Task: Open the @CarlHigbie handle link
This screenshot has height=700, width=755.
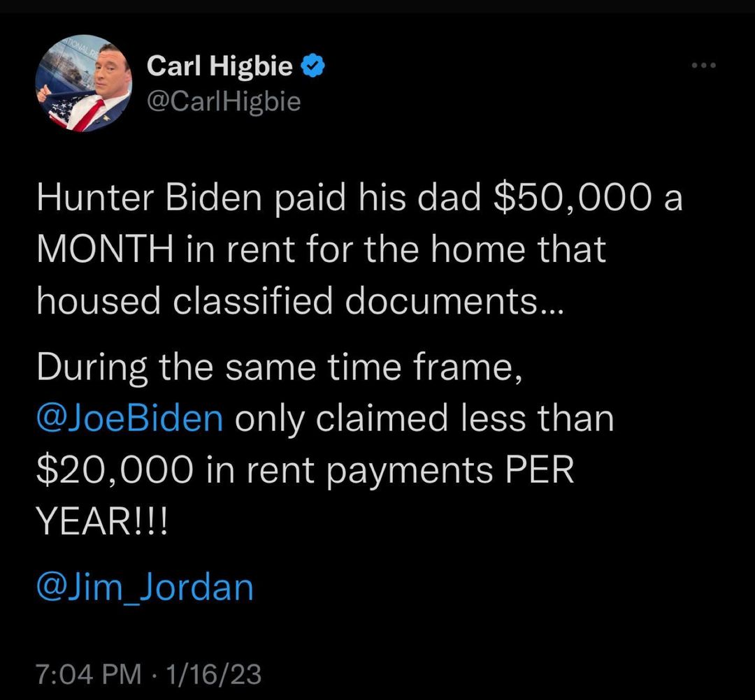Action: [x=224, y=102]
